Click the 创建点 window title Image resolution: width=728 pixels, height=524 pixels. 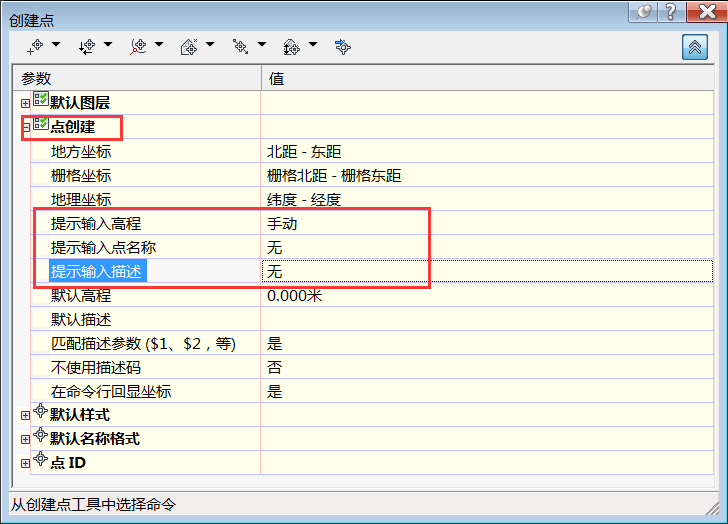click(x=32, y=20)
